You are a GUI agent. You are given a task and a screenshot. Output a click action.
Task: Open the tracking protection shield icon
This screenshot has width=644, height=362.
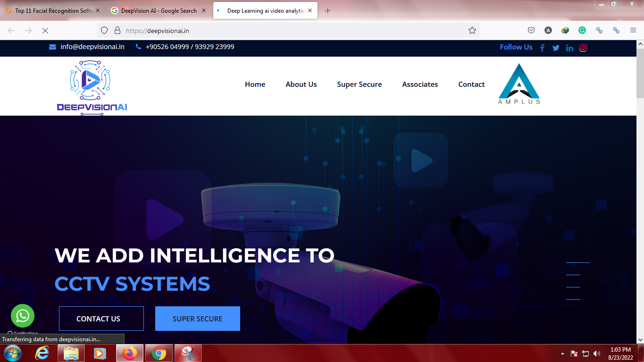(x=104, y=30)
